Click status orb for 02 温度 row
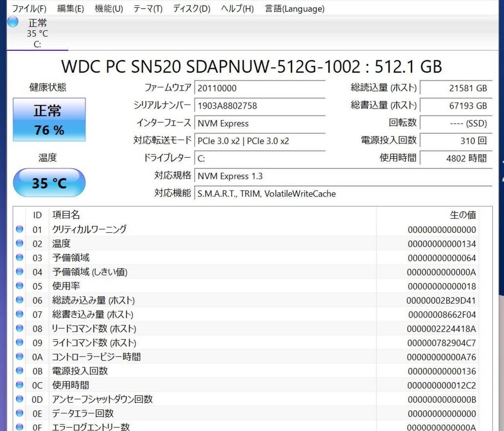The width and height of the screenshot is (504, 431). pos(20,243)
